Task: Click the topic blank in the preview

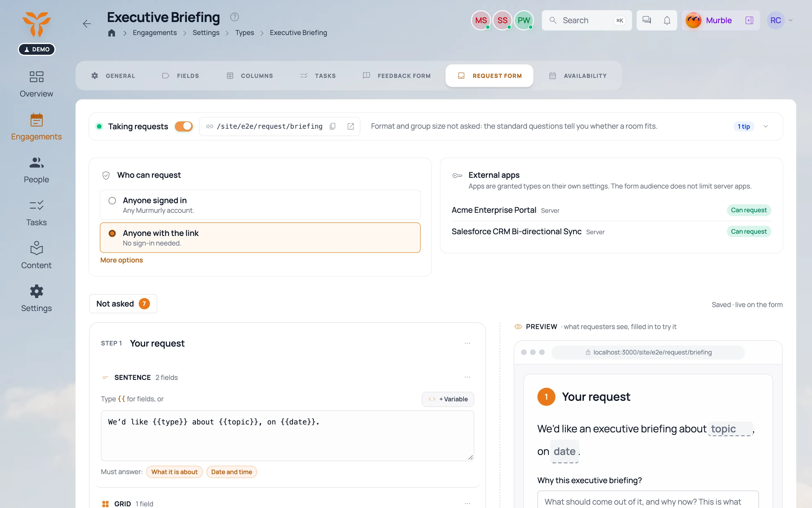Action: coord(731,429)
